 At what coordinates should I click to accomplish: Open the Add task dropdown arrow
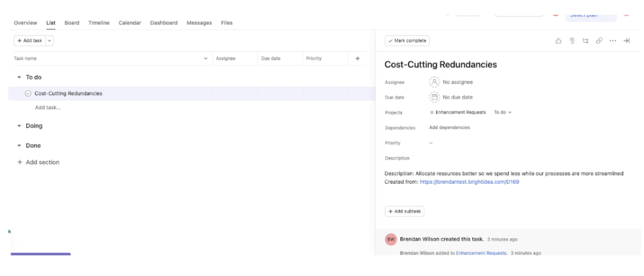click(x=50, y=41)
